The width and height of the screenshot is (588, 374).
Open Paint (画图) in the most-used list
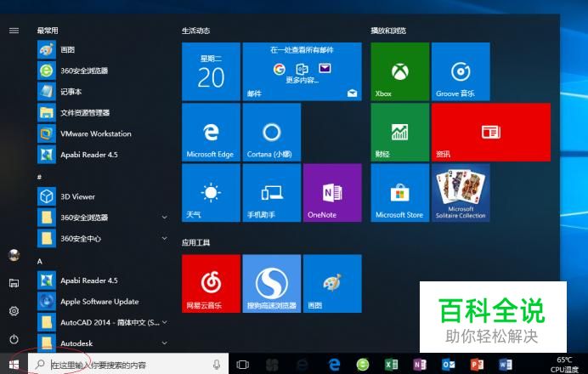[103, 49]
